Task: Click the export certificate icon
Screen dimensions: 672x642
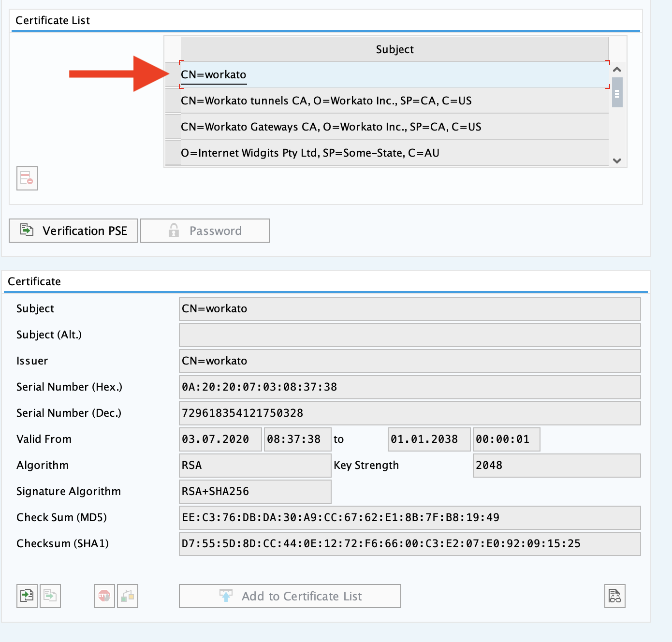Action: coord(50,596)
